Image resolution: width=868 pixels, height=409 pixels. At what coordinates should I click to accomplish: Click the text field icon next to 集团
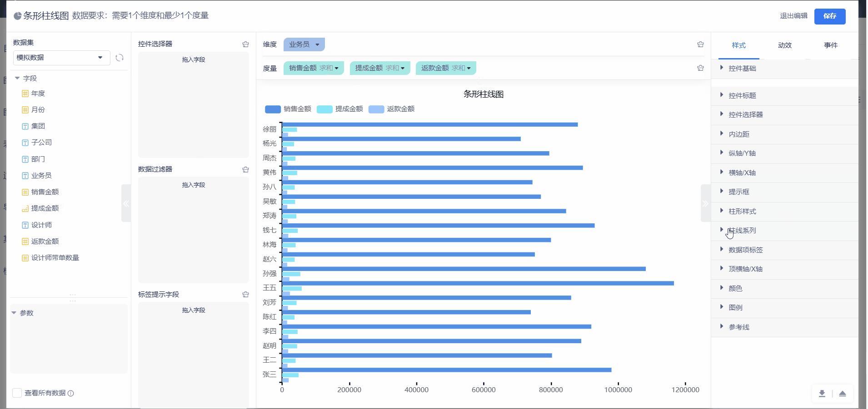point(25,126)
